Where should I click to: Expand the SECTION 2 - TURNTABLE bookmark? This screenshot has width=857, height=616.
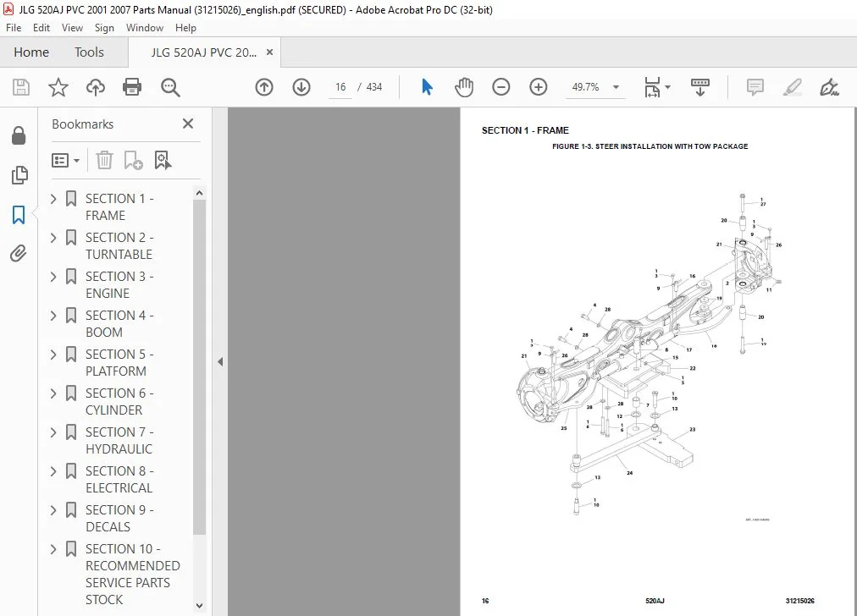[x=53, y=238]
